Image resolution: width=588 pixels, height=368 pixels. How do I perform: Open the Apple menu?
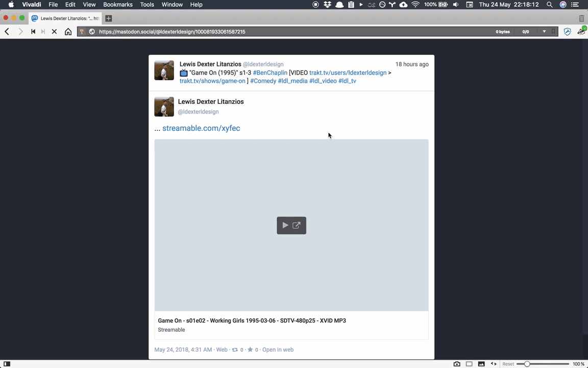tap(11, 5)
